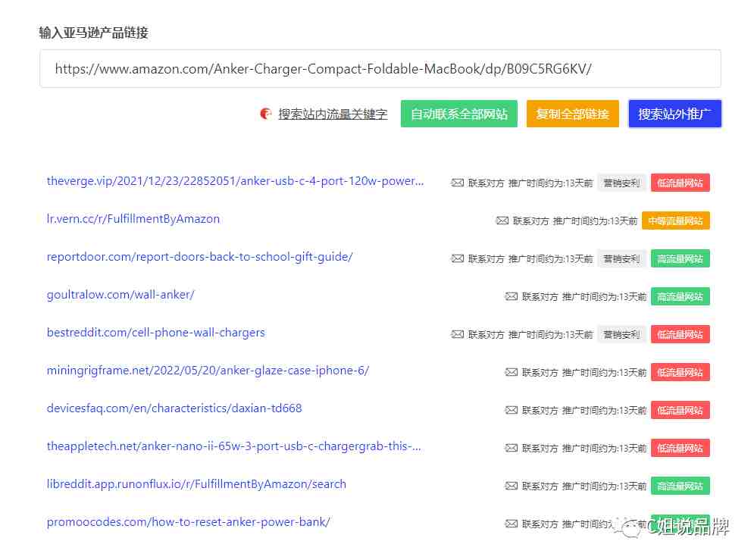This screenshot has height=560, width=754.
Task: Click the envelope icon in bestreddit.com row
Action: [x=457, y=334]
